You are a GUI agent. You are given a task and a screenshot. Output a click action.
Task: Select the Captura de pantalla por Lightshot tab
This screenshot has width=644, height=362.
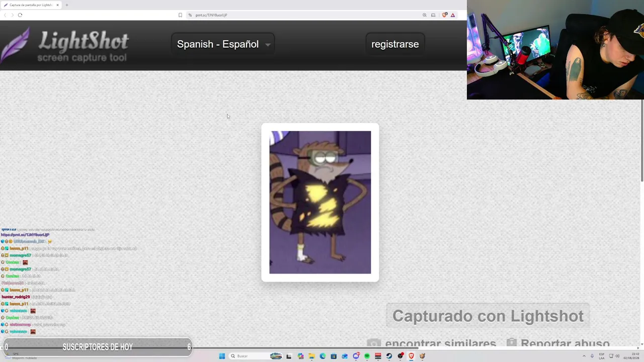pos(31,5)
